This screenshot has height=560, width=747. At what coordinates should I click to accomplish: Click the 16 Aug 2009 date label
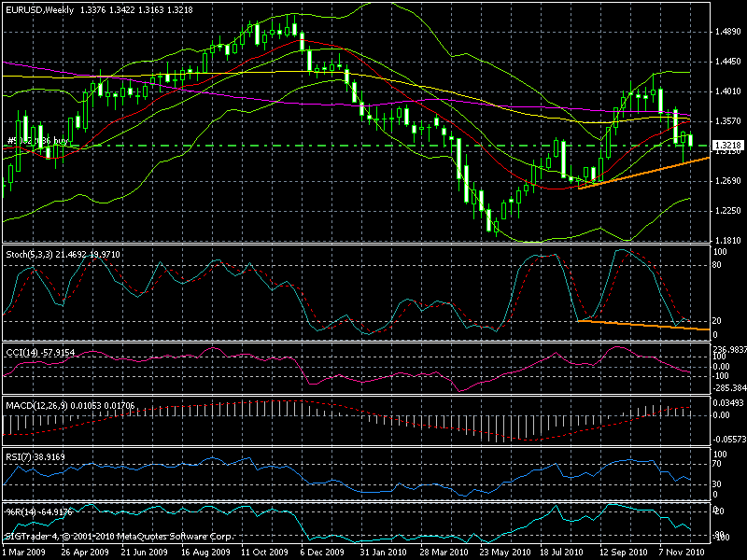click(204, 553)
